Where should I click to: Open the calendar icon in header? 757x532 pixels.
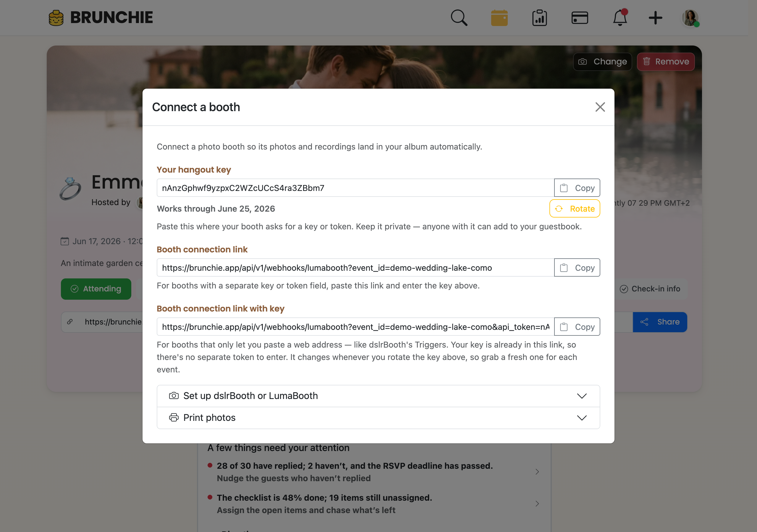point(499,18)
